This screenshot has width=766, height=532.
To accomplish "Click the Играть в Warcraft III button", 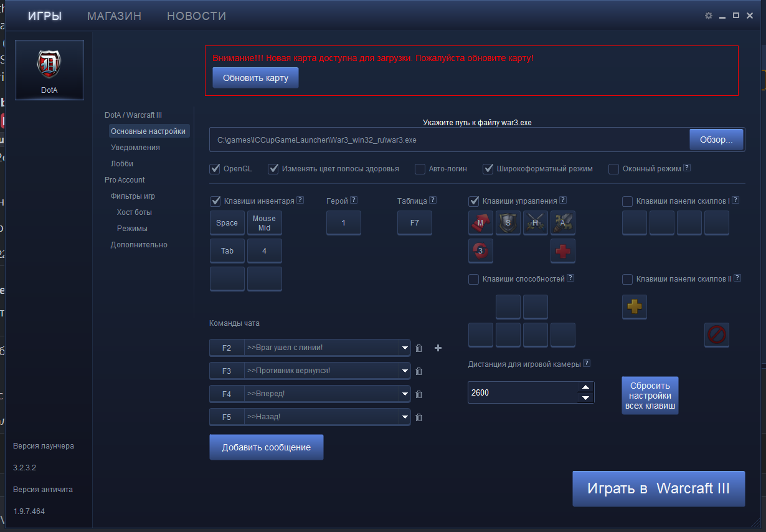I will pos(659,488).
